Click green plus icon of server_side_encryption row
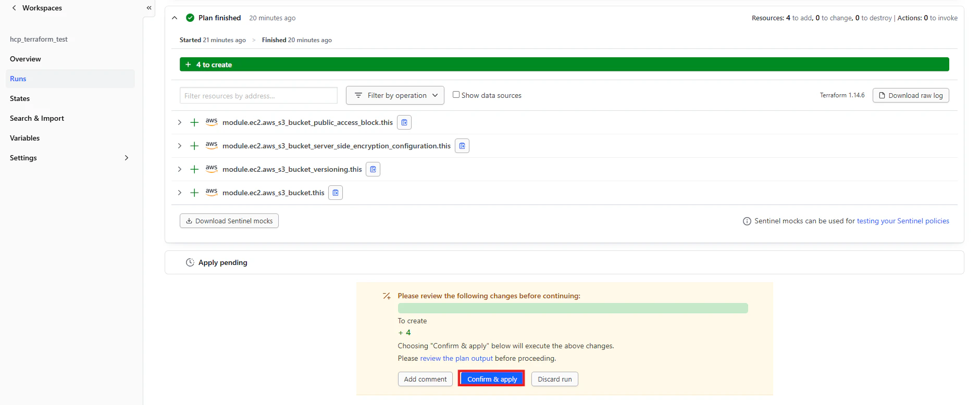This screenshot has height=405, width=980. (x=194, y=146)
